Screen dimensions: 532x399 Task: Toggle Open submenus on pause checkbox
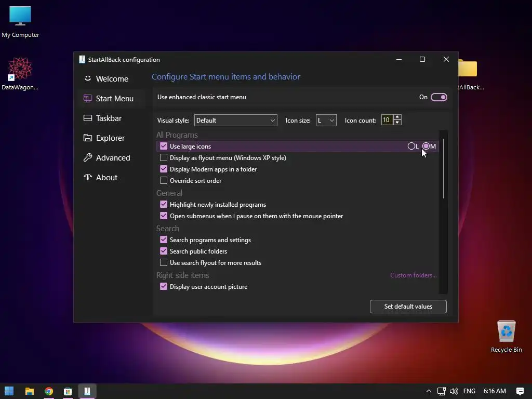(x=164, y=216)
